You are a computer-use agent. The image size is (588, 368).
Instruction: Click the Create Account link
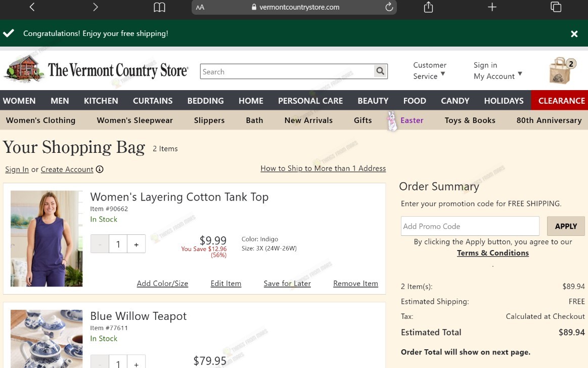click(x=67, y=170)
